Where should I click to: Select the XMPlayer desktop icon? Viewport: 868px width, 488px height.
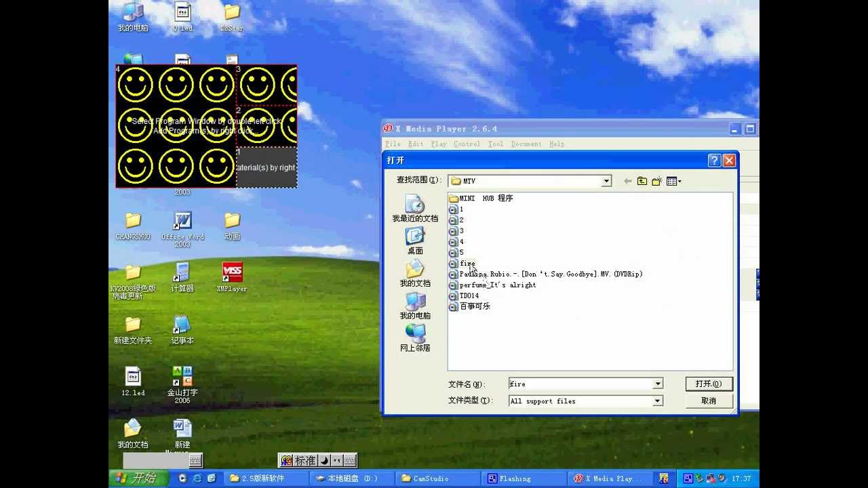[232, 278]
